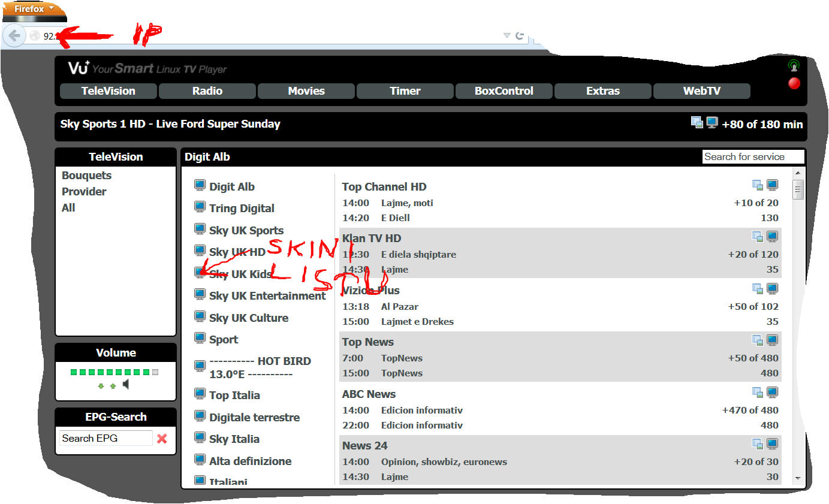
Task: Decrease volume with the down arrow
Action: (x=101, y=386)
